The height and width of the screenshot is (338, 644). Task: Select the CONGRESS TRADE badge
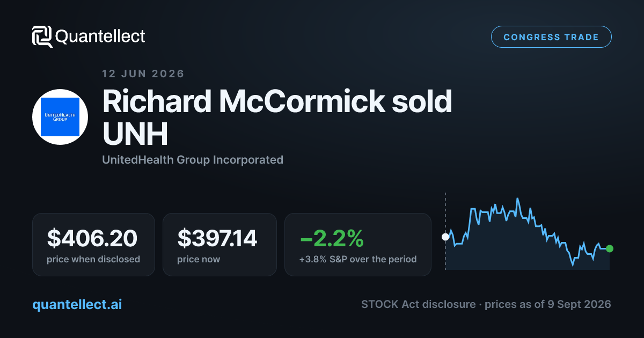pyautogui.click(x=551, y=37)
